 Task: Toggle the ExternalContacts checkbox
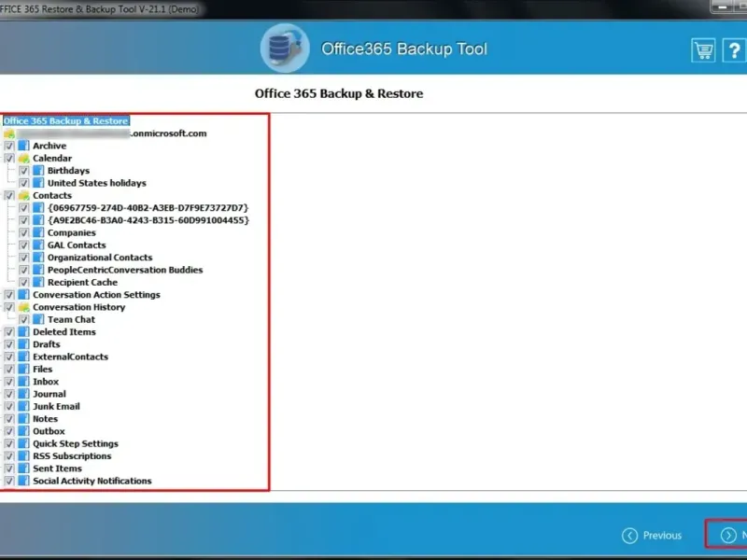click(9, 357)
